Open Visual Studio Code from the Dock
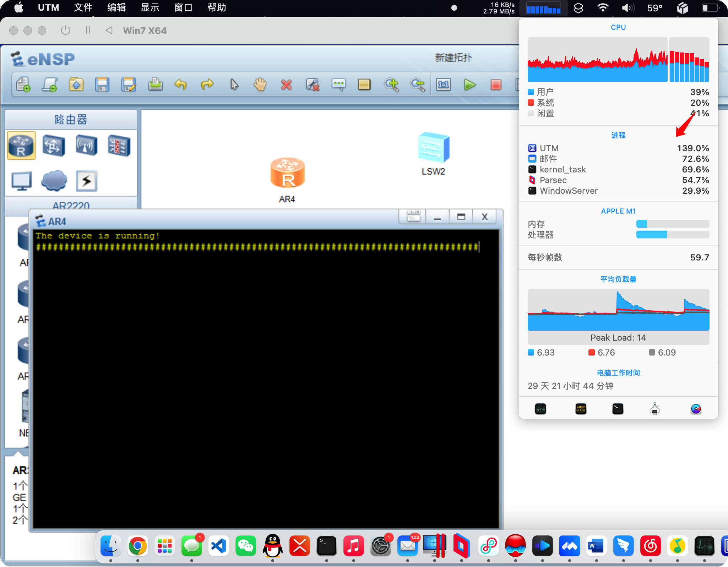 (x=218, y=546)
